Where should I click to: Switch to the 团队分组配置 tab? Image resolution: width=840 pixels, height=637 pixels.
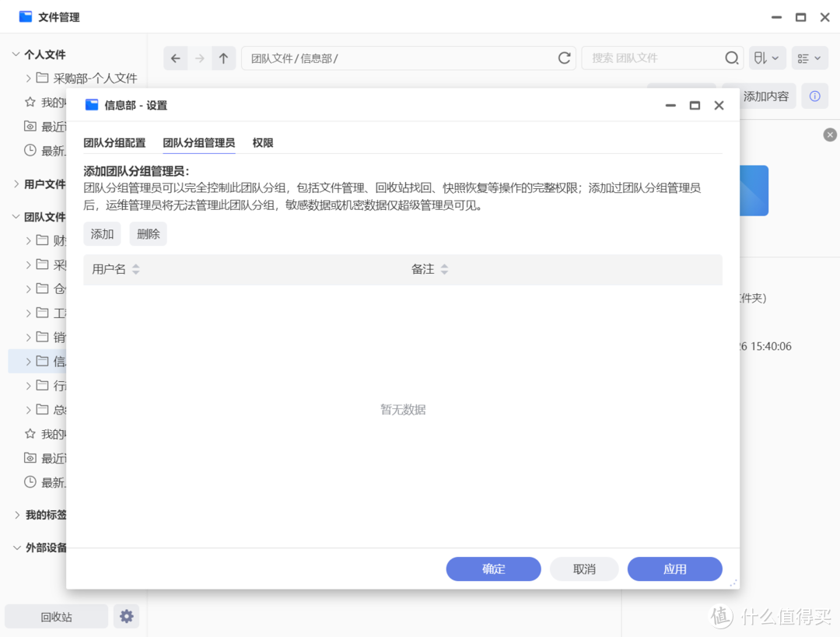(x=114, y=142)
